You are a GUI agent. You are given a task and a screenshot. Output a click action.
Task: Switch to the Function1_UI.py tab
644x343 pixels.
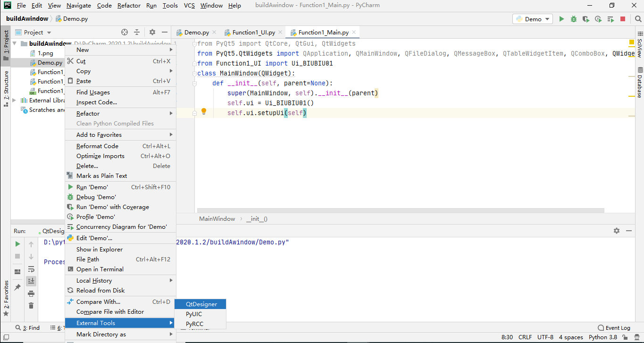coord(253,32)
